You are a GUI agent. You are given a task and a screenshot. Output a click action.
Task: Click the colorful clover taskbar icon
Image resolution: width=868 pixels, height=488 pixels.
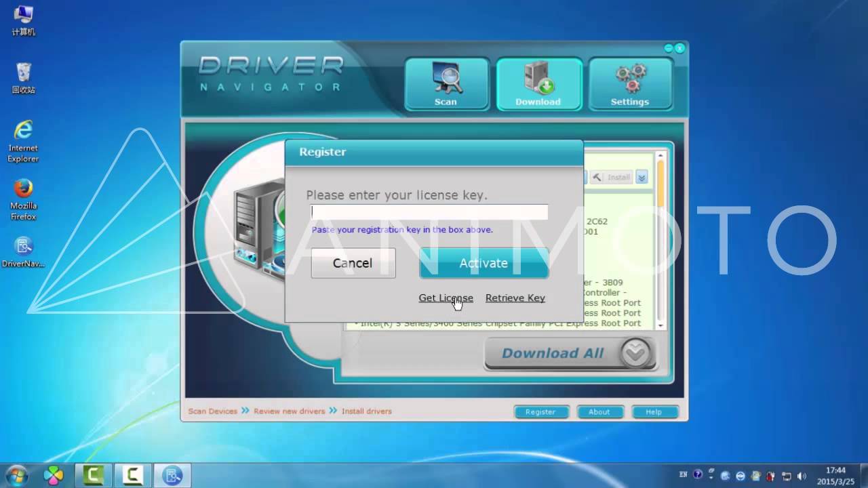coord(54,476)
